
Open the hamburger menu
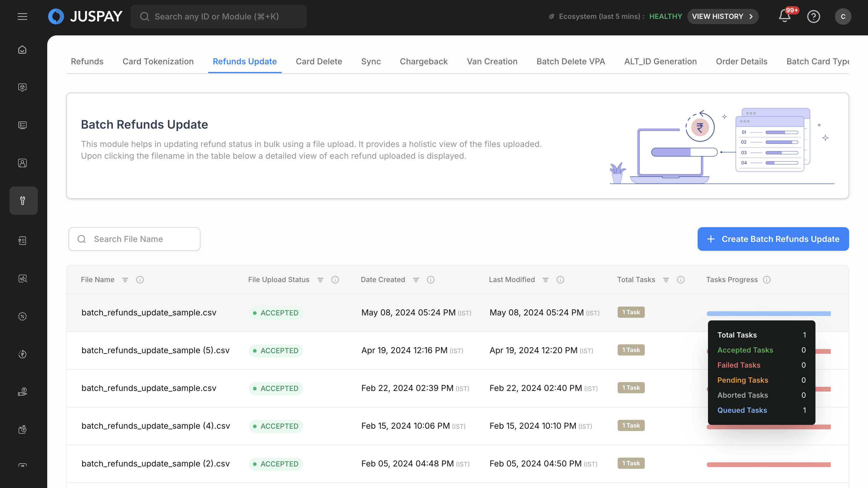(22, 17)
